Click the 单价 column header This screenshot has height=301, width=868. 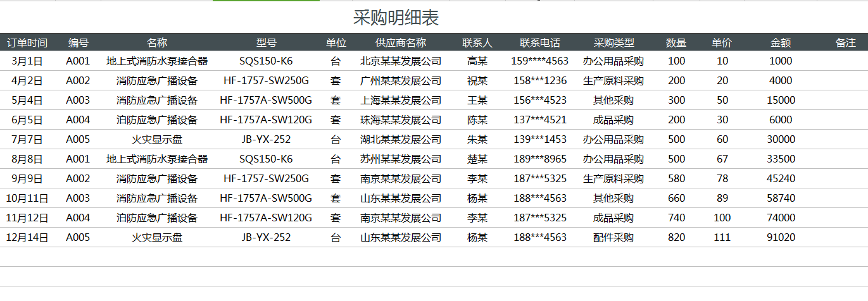point(722,43)
